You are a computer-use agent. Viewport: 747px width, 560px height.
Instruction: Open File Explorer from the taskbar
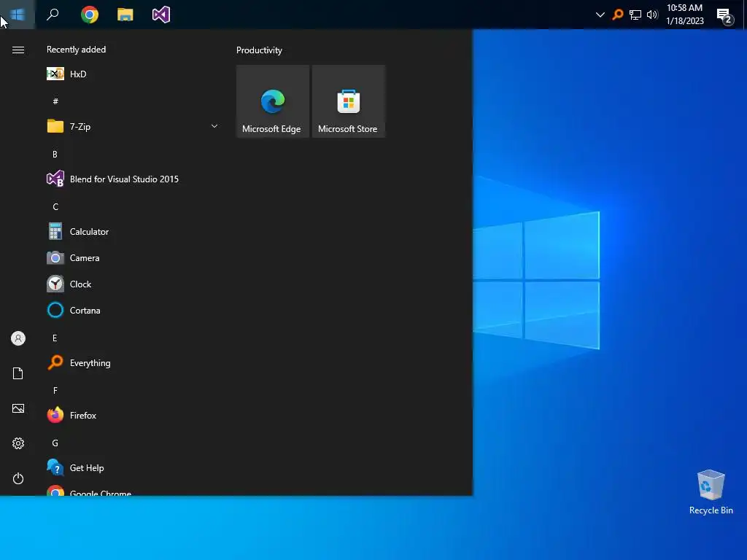pyautogui.click(x=125, y=15)
